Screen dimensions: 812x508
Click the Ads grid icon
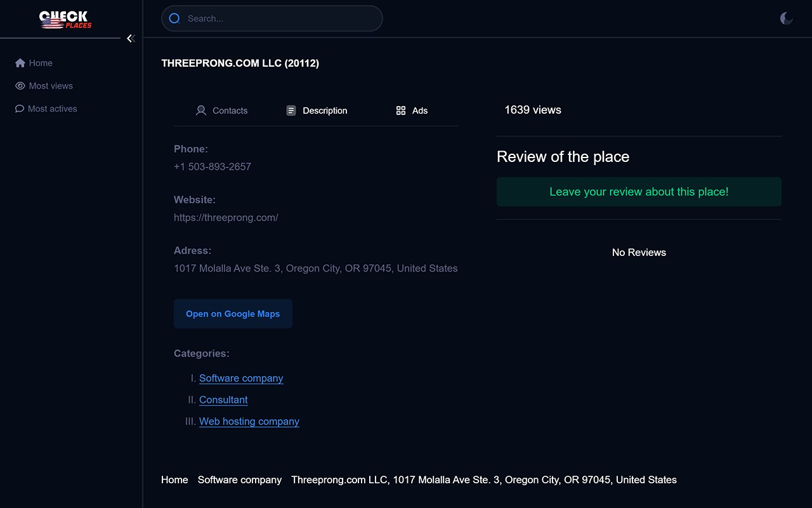401,110
